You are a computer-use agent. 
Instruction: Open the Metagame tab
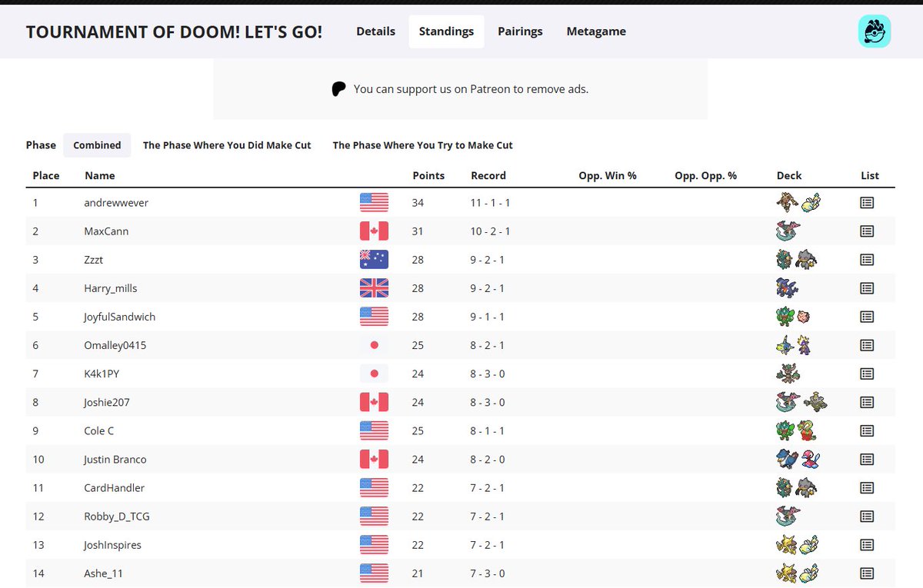click(x=596, y=32)
